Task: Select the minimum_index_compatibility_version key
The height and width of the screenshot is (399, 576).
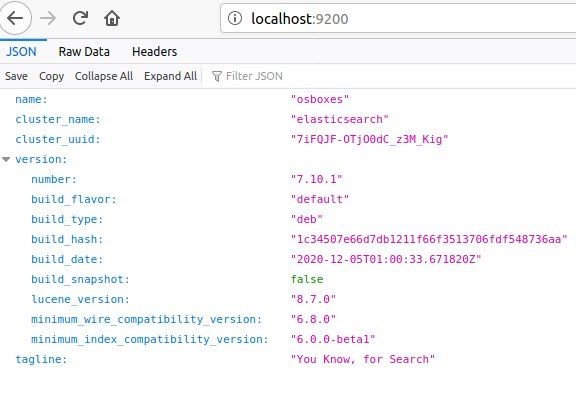Action: point(150,339)
